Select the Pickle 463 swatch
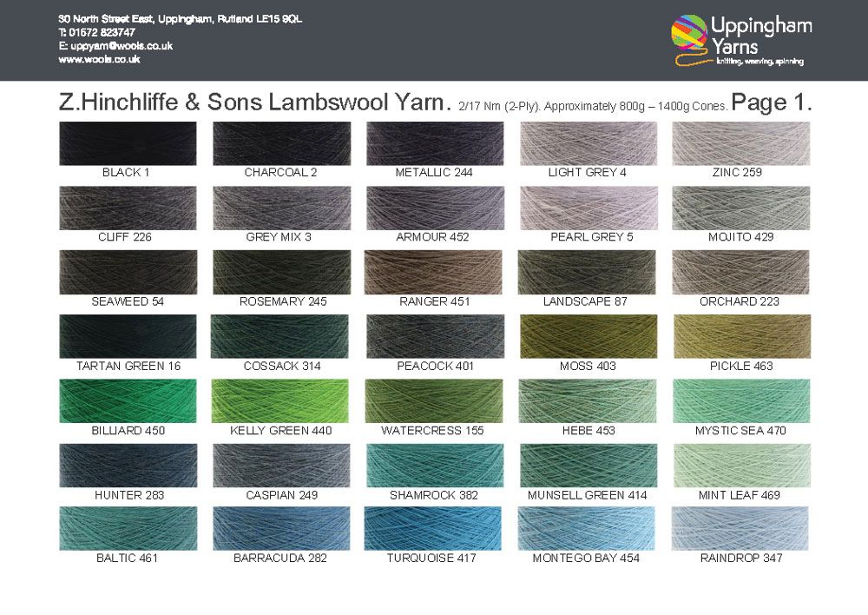Screen dimensions: 868x615 click(x=742, y=336)
